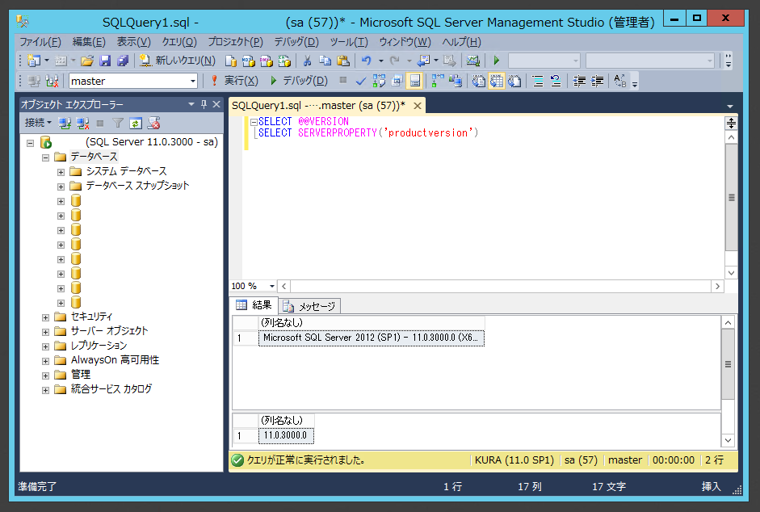Specify values for template parameters icon

point(620,81)
